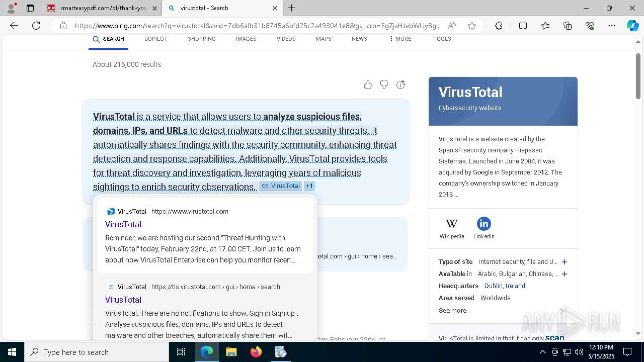The height and width of the screenshot is (362, 644).
Task: Switch to the MAPS tab
Action: (x=324, y=39)
